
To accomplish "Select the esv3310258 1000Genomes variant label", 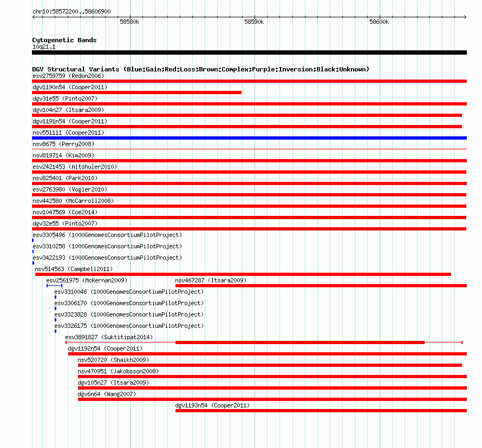I will coord(107,246).
